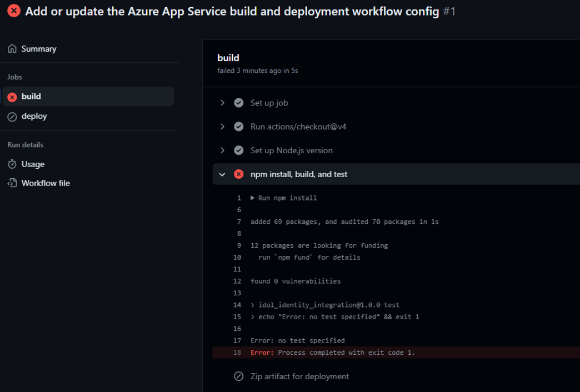Click the Usage stopwatch icon
The width and height of the screenshot is (580, 392).
tap(12, 164)
